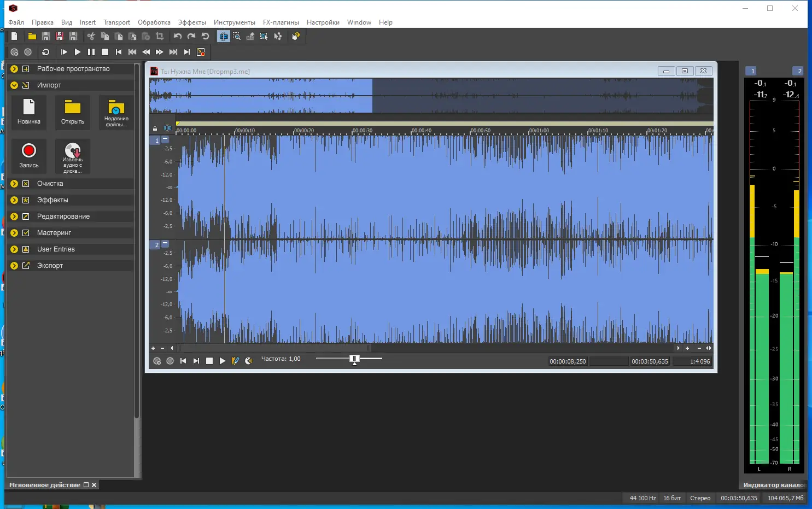
Task: Open the Запись (Record) panel icon
Action: pyautogui.click(x=29, y=156)
